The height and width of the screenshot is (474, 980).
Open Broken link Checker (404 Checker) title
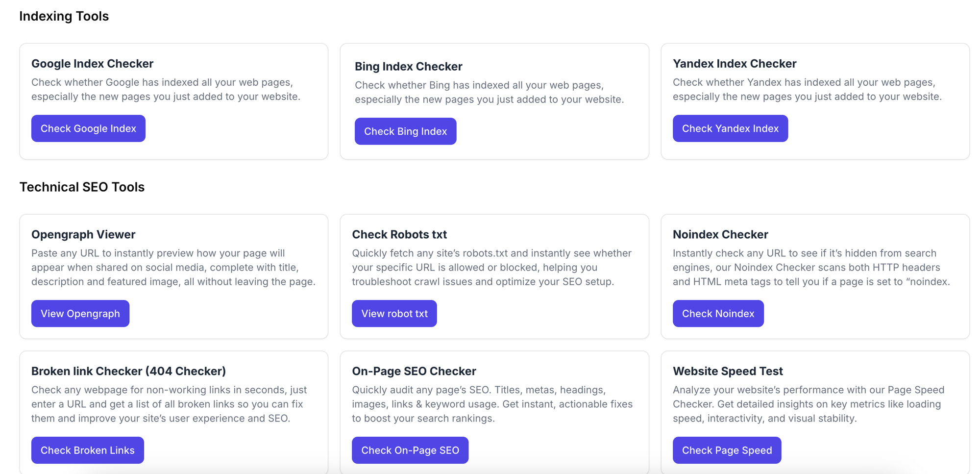click(128, 371)
